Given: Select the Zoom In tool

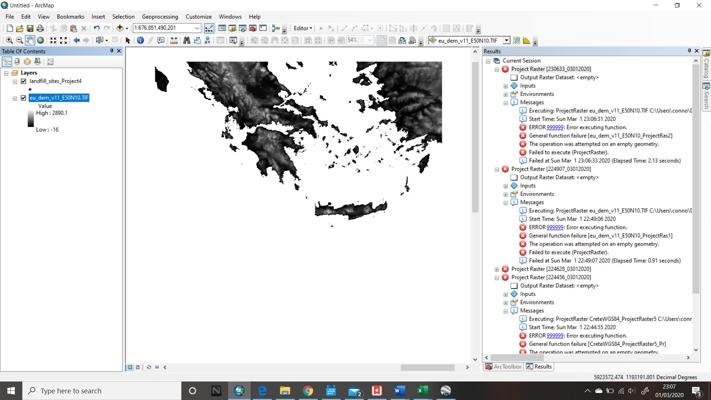Looking at the screenshot, I should pyautogui.click(x=9, y=40).
